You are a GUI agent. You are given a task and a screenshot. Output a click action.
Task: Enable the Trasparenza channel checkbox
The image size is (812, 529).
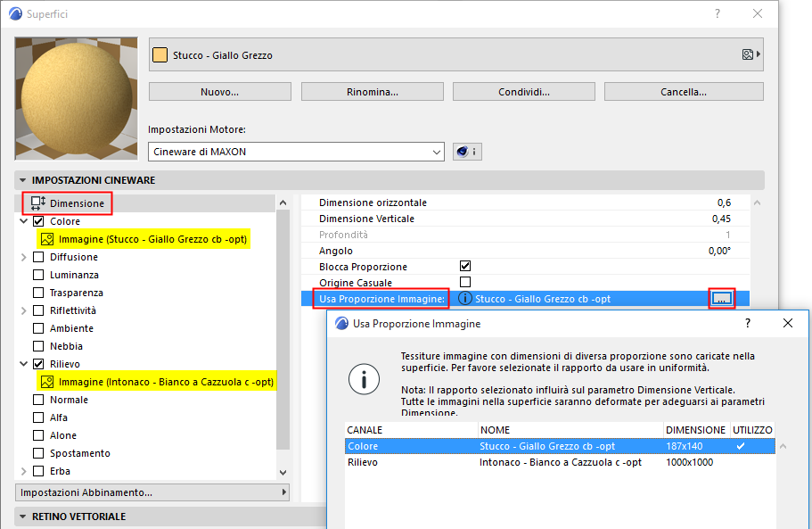click(x=38, y=293)
